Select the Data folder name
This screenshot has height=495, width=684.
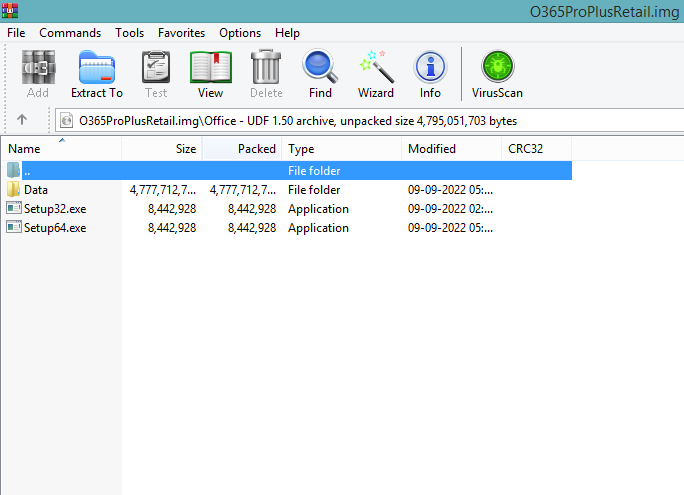36,190
